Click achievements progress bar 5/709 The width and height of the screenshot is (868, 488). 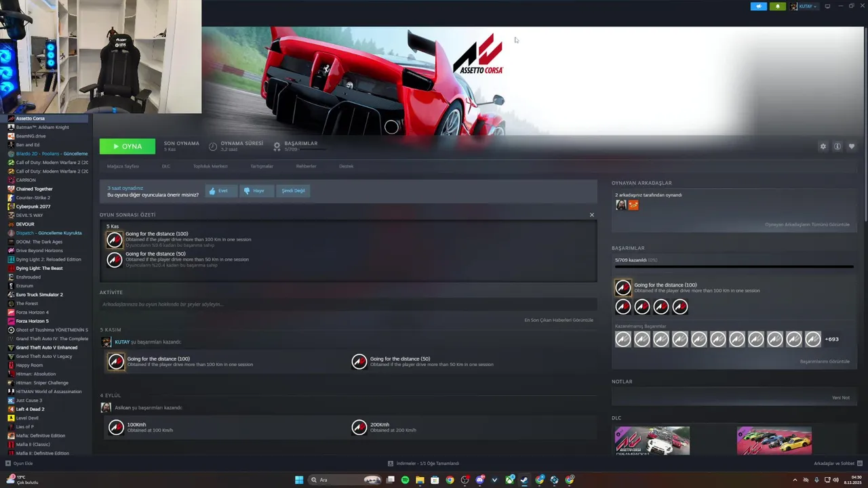coord(734,266)
